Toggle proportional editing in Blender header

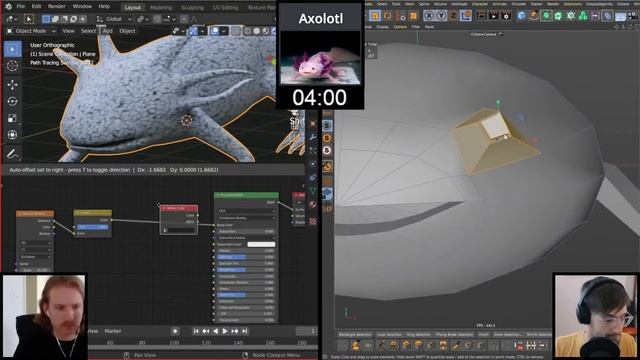point(184,19)
